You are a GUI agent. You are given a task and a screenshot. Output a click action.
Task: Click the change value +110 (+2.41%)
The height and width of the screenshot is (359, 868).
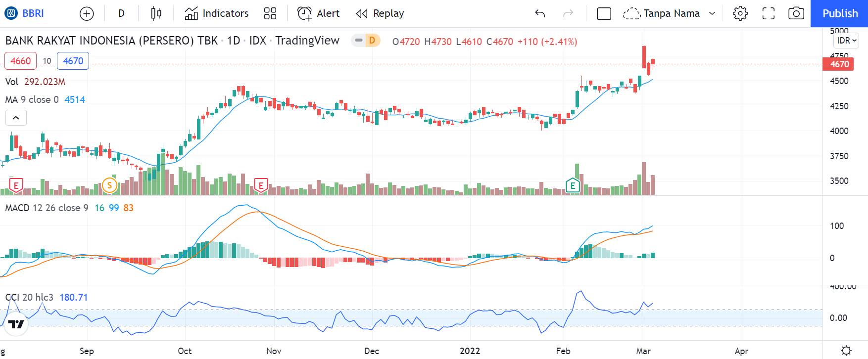click(x=547, y=42)
